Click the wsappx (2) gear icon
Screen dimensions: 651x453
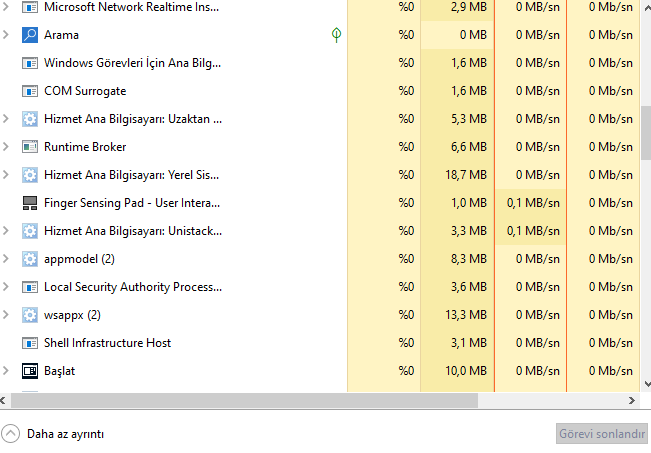tap(30, 315)
